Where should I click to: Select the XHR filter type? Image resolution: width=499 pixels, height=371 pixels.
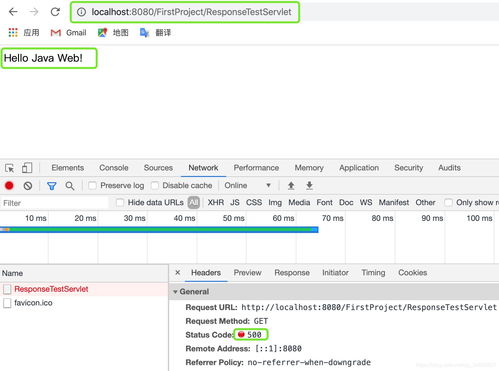216,202
